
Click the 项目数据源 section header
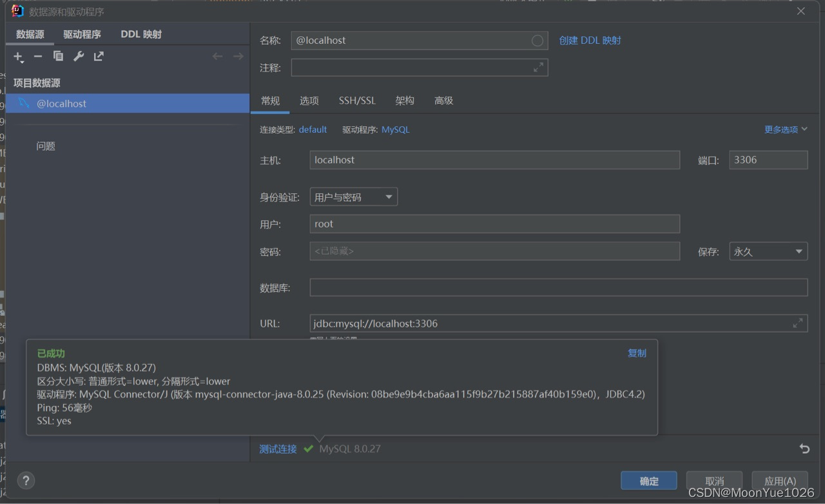37,83
